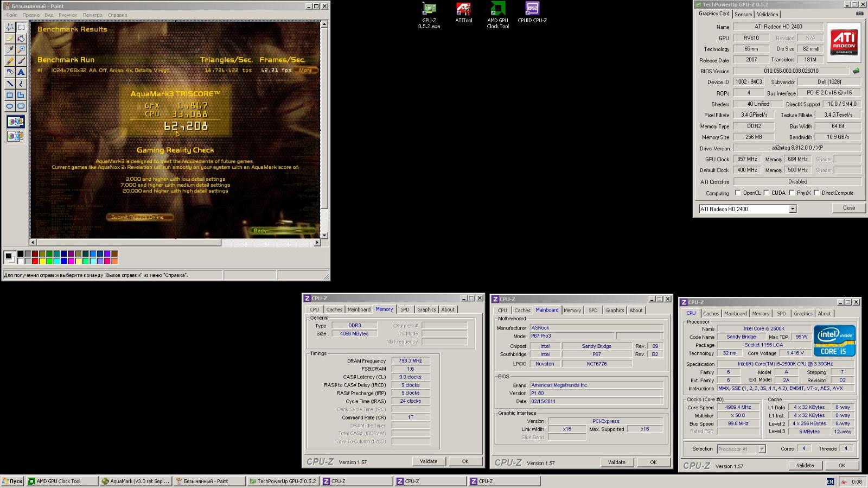
Task: Open the Caches tab in the CPU-Z processor window
Action: point(711,314)
